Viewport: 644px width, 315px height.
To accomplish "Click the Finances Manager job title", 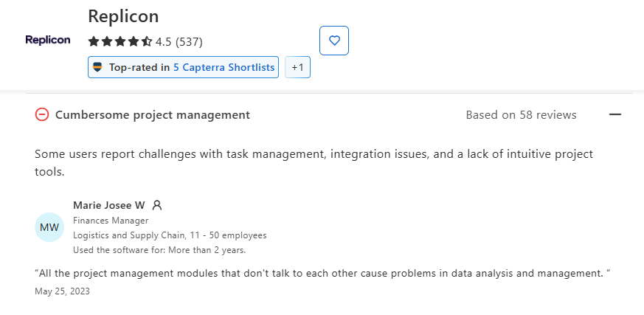I will click(111, 221).
